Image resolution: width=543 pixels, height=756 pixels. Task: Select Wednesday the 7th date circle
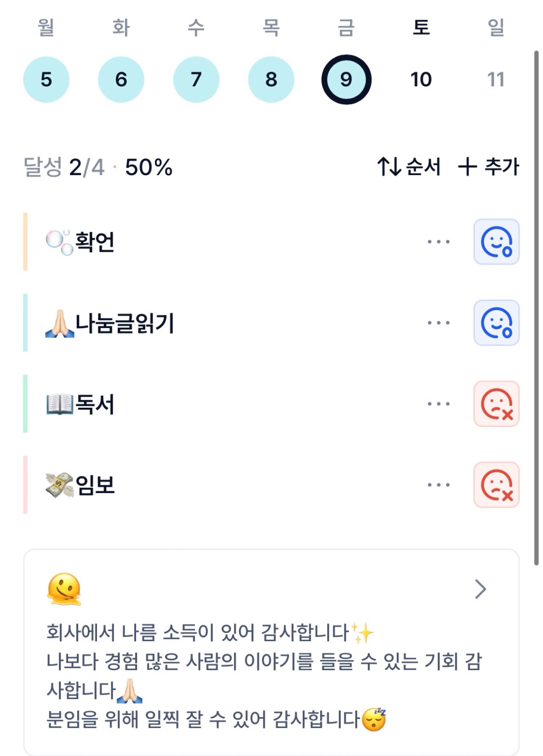[196, 80]
